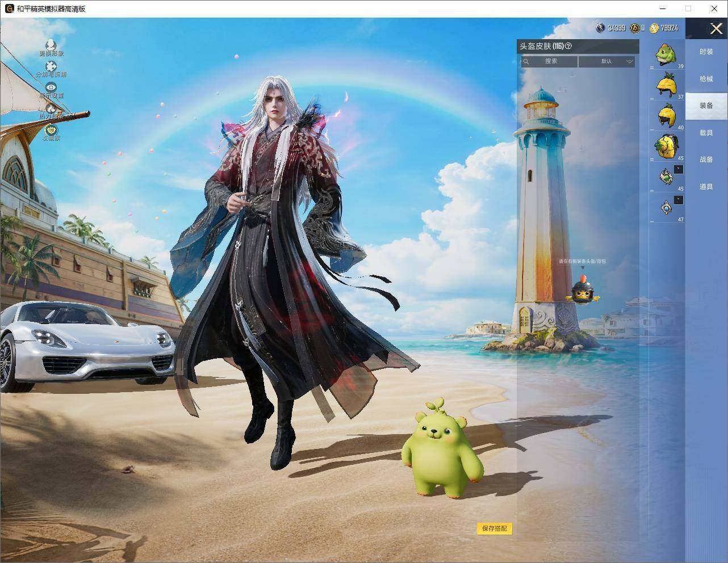
Task: Click the dark corner tag on the 47 pendant
Action: click(679, 200)
